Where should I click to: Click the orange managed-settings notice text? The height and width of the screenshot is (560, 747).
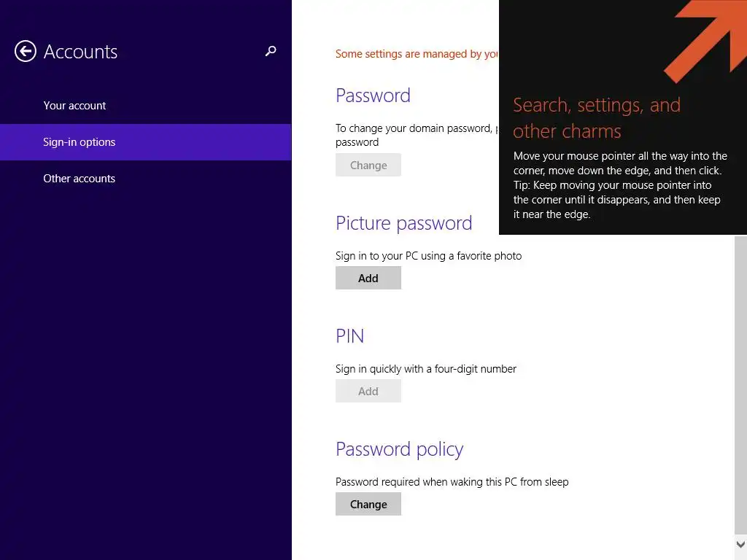417,54
